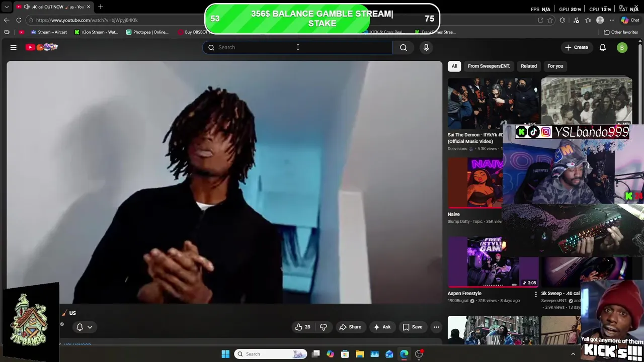644x362 pixels.
Task: Open YouTube notifications bell
Action: [603, 47]
